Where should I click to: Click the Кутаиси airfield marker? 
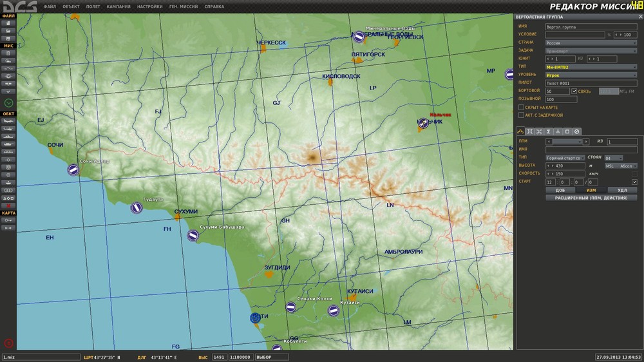(334, 310)
